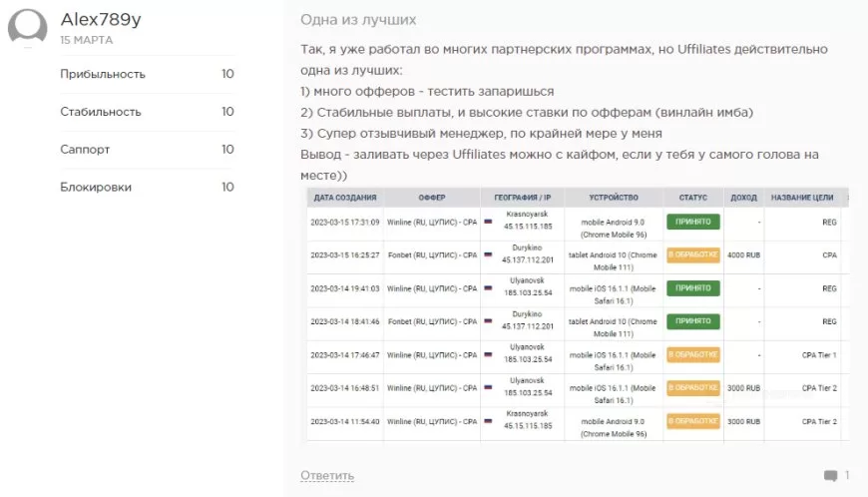Click the ДАТА СОЗДАНИЯ column header

pos(343,198)
